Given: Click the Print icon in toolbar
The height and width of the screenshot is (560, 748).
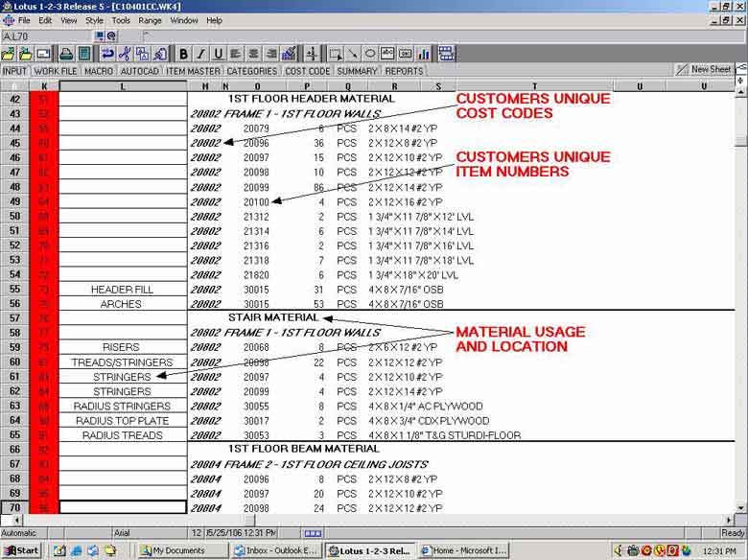Looking at the screenshot, I should click(x=66, y=54).
